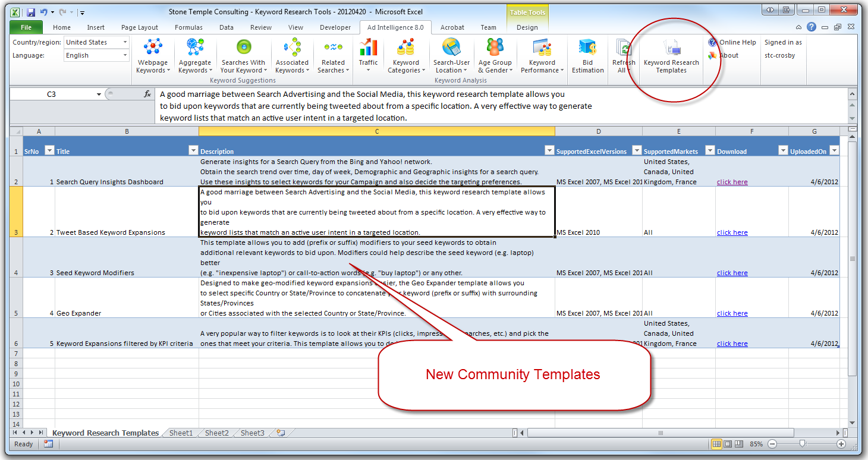The width and height of the screenshot is (868, 460).
Task: Open the SupportedMarkets filter dropdown
Action: coord(710,150)
